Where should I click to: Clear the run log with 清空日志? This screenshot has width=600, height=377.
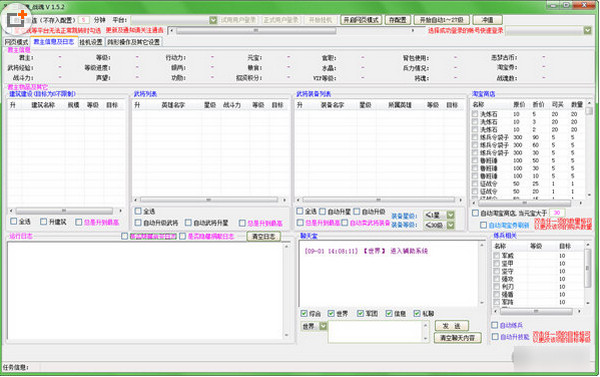[x=264, y=237]
